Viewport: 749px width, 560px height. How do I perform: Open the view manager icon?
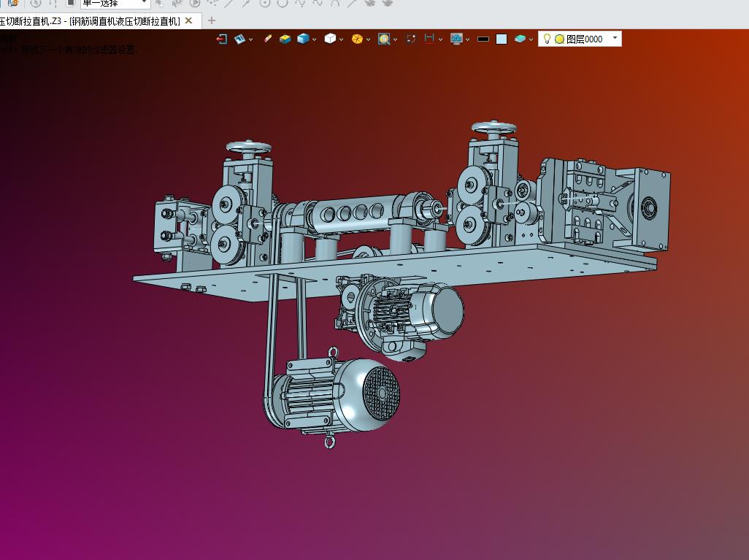239,39
